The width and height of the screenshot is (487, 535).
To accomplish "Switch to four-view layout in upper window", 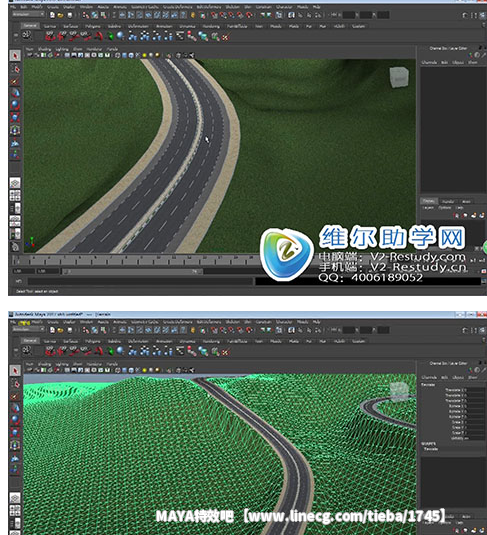I will [x=15, y=196].
